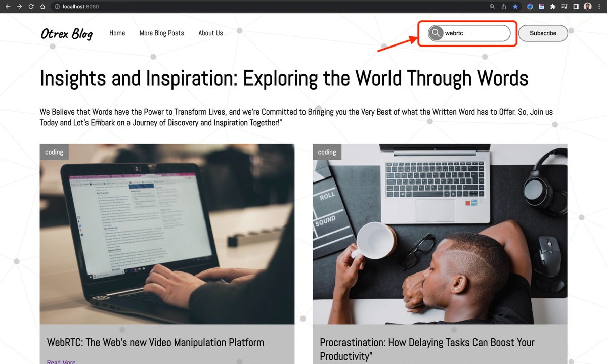Click the site info icon beside localhost
The width and height of the screenshot is (607, 364).
(57, 7)
